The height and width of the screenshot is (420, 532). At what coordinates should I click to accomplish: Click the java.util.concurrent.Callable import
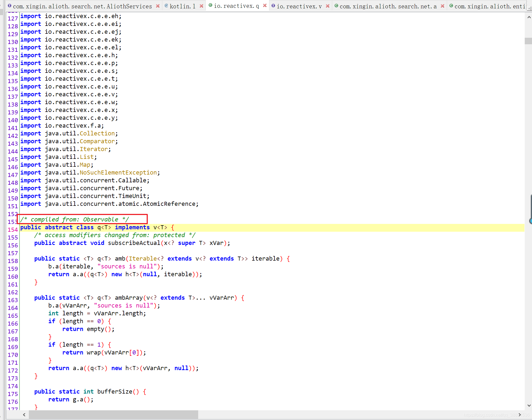coord(85,180)
